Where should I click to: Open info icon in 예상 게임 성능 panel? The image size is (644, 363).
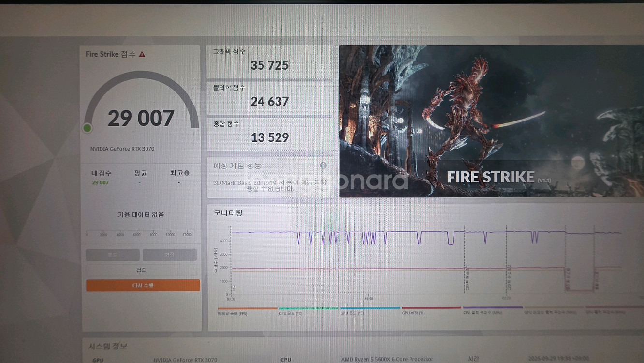coord(323,165)
